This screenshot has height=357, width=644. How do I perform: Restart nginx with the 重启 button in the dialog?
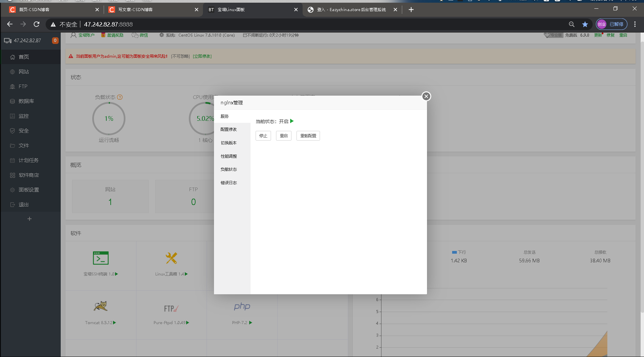tap(284, 136)
